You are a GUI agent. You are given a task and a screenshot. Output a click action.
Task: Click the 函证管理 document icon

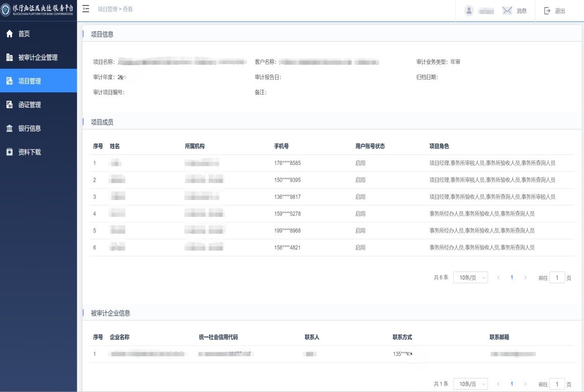coord(9,104)
